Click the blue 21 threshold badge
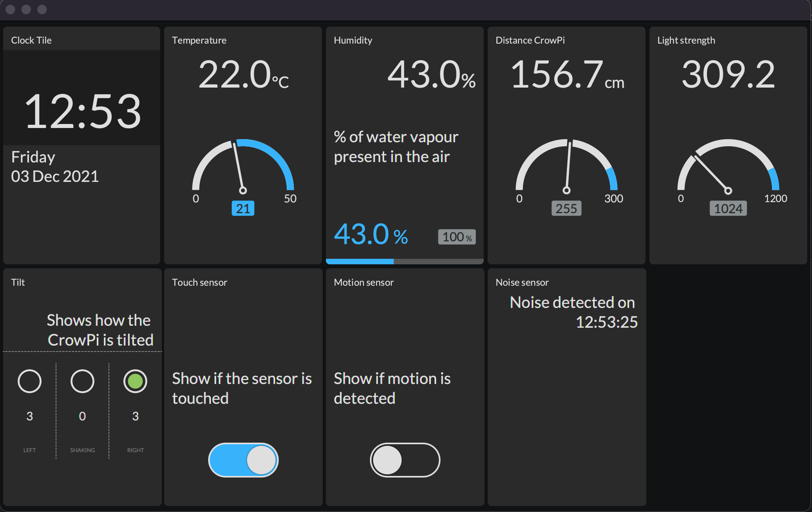 point(243,208)
